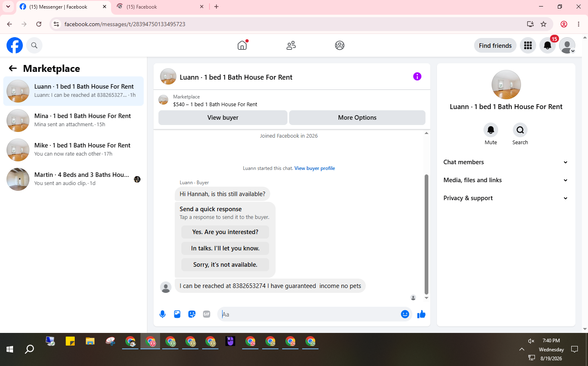Choose a sticker from the sticker icon

pyautogui.click(x=192, y=314)
